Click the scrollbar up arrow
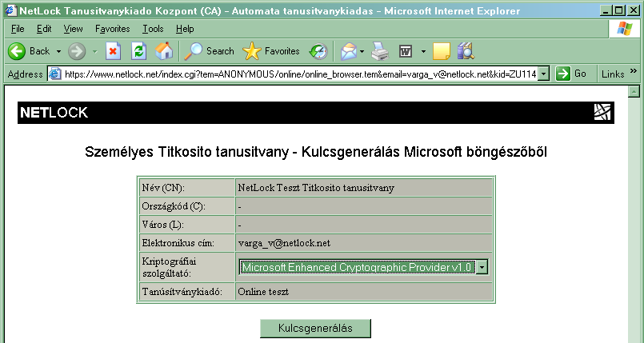 coord(634,92)
